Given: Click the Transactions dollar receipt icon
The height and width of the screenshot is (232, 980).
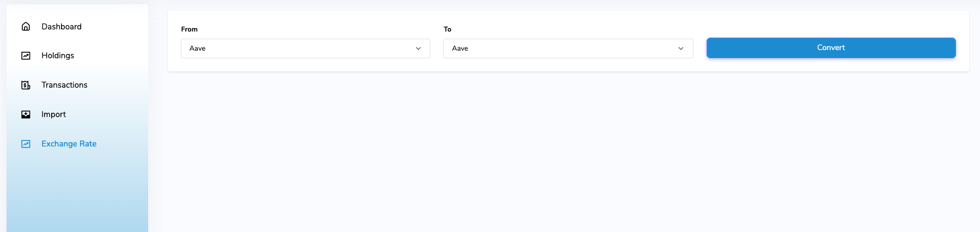Looking at the screenshot, I should (x=26, y=85).
